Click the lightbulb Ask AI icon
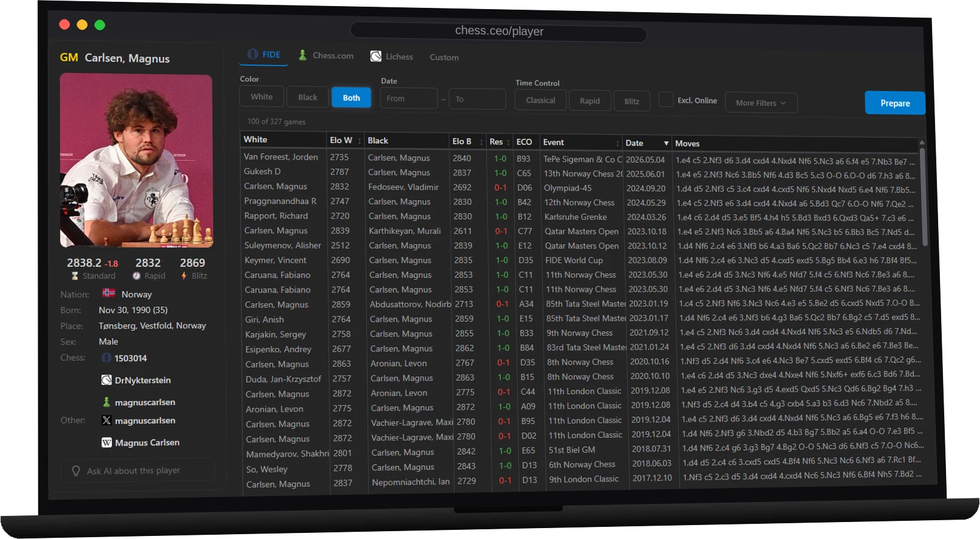This screenshot has width=980, height=539. click(76, 470)
